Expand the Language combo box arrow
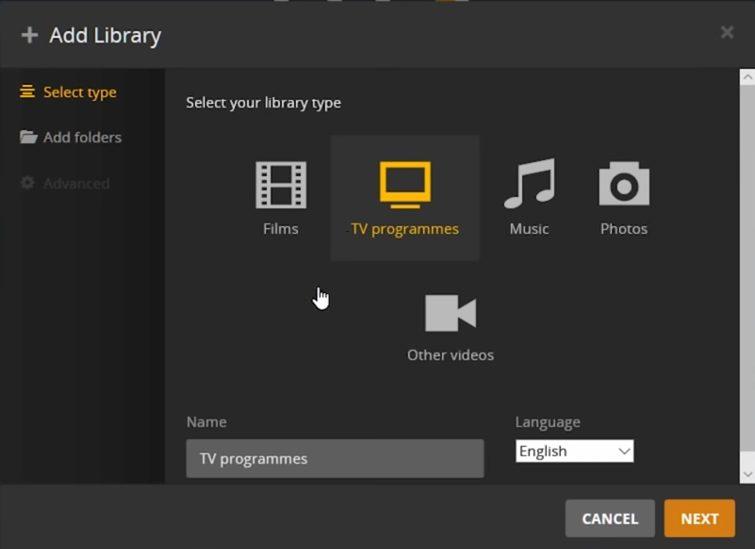This screenshot has height=549, width=755. (x=624, y=451)
